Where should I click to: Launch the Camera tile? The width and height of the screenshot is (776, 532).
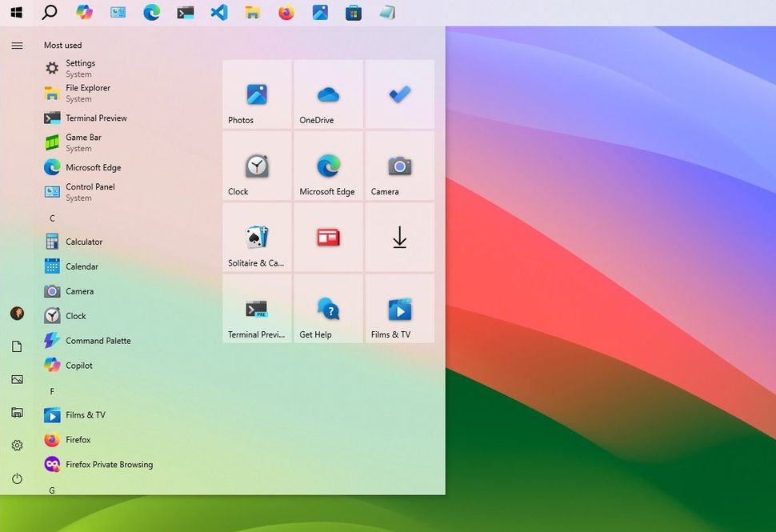[399, 166]
